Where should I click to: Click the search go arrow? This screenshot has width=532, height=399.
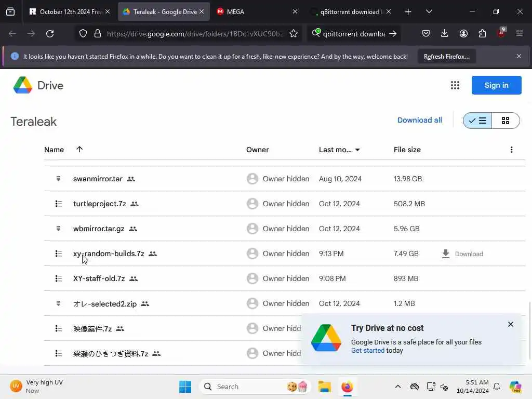(x=393, y=34)
